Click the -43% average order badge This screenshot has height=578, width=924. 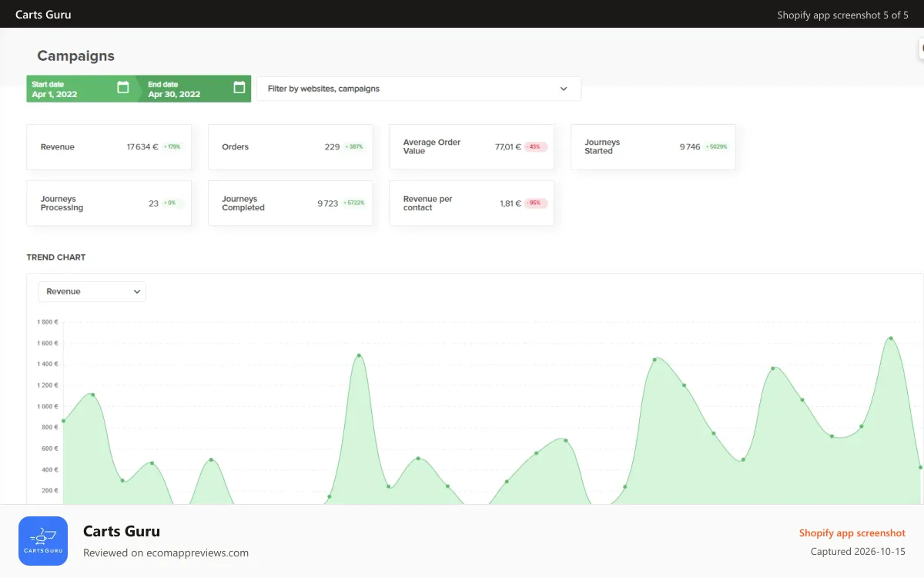point(535,146)
